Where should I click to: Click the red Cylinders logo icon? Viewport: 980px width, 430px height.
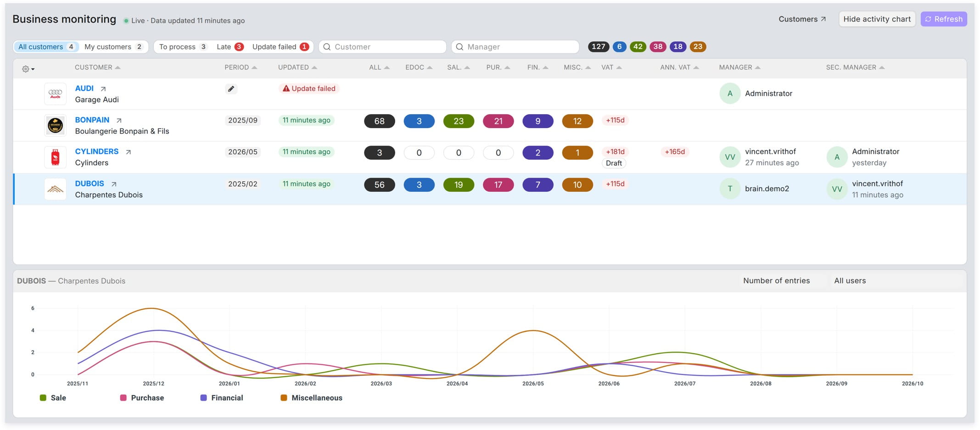(x=55, y=157)
